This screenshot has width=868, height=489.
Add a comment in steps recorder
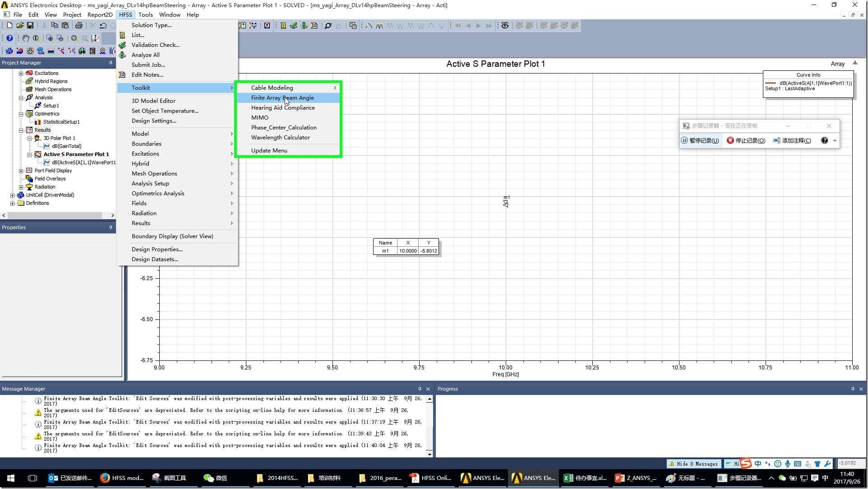pyautogui.click(x=792, y=140)
